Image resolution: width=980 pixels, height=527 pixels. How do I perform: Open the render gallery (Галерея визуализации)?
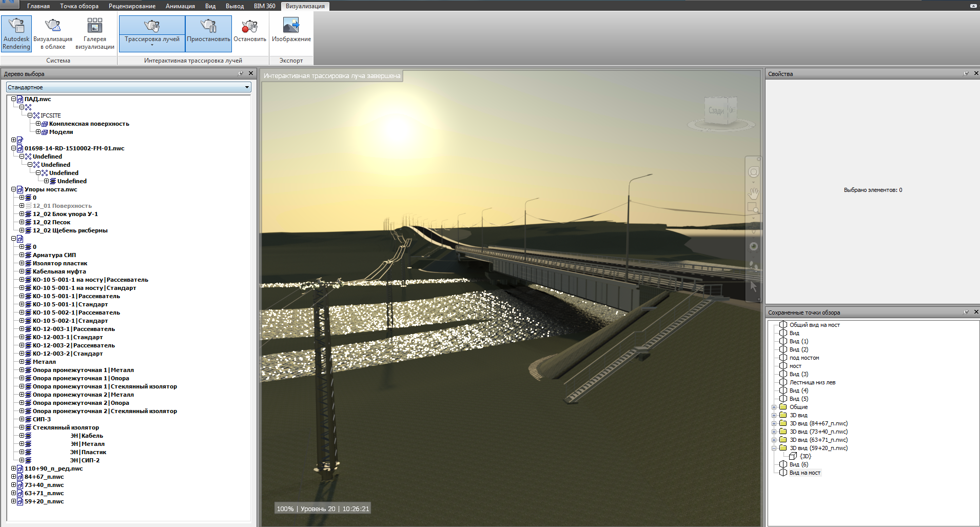point(95,33)
